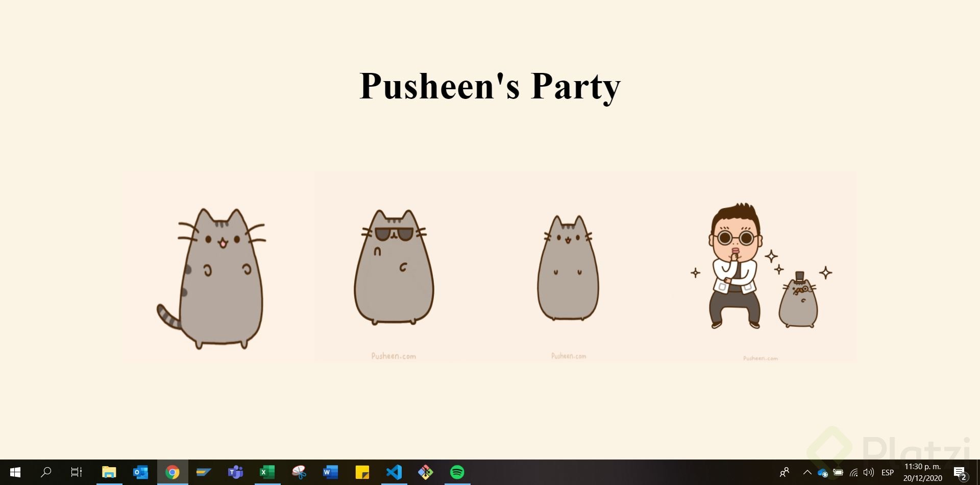Viewport: 980px width, 485px height.
Task: Open Sticky Notes from the taskbar
Action: point(362,472)
